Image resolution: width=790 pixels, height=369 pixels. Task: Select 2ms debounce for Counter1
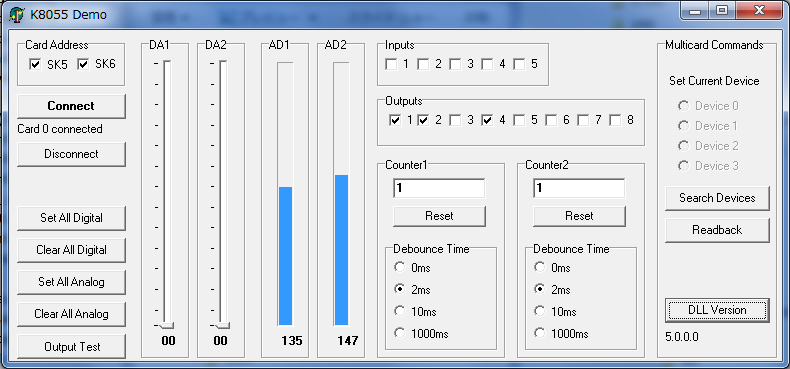[x=400, y=289]
